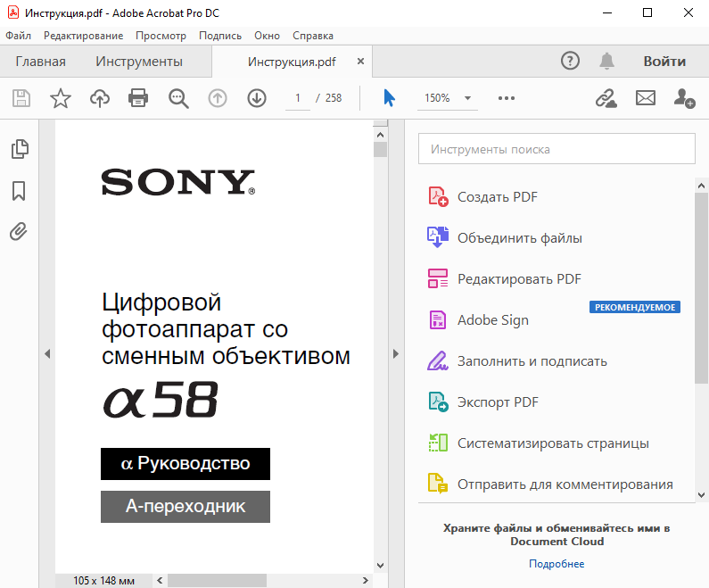Share a link to the file icon
The width and height of the screenshot is (709, 588).
(x=606, y=98)
